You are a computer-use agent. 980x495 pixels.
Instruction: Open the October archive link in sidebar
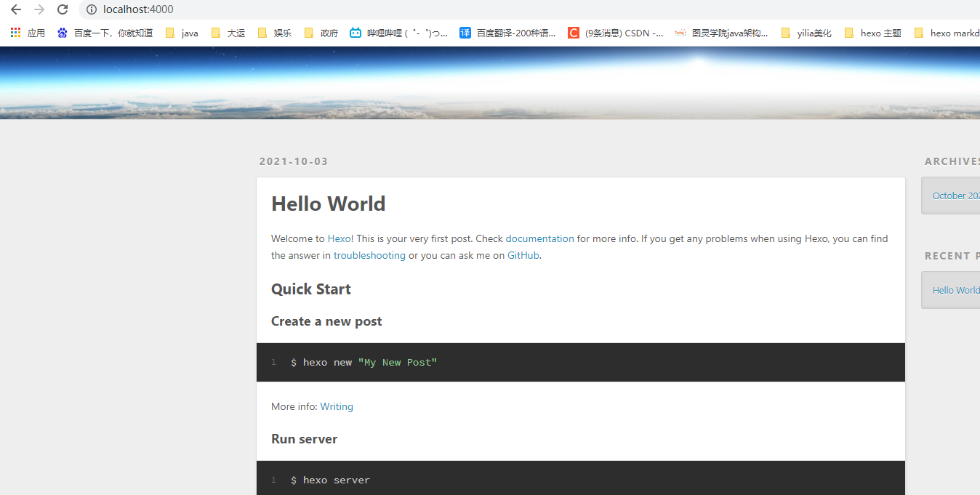point(956,196)
